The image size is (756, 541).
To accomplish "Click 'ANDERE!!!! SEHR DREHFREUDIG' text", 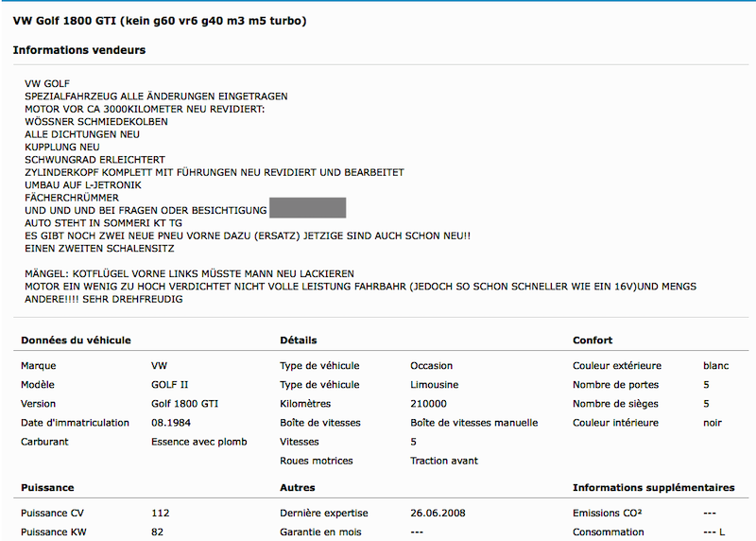I will (x=104, y=299).
